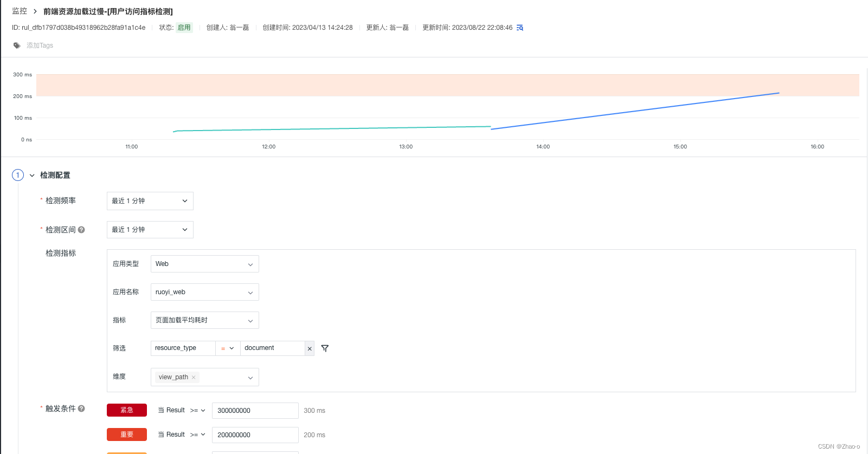Click the rule ID text
868x454 pixels.
(x=79, y=28)
